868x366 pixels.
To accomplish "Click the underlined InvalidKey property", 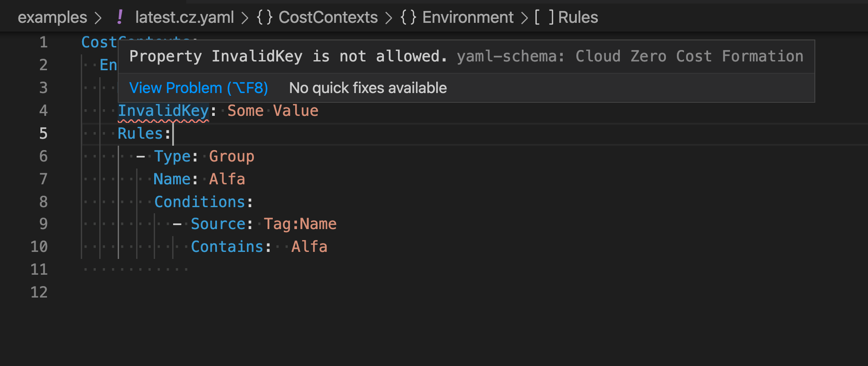I will [x=163, y=111].
